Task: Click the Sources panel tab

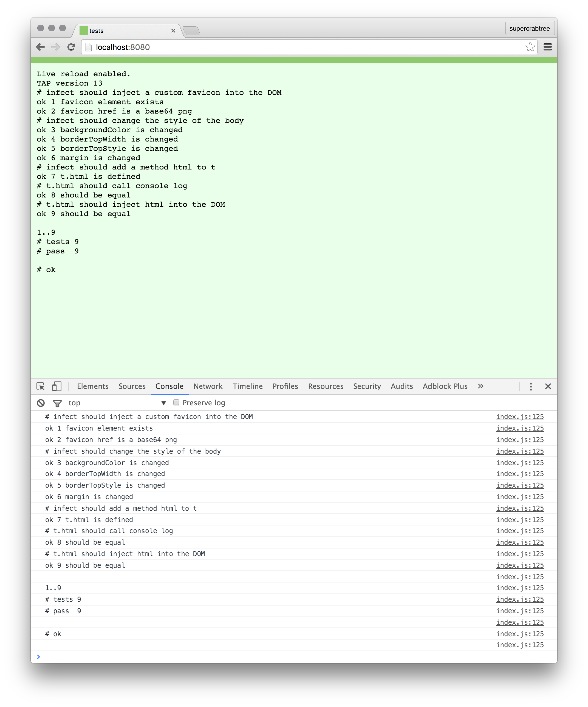Action: (x=132, y=386)
